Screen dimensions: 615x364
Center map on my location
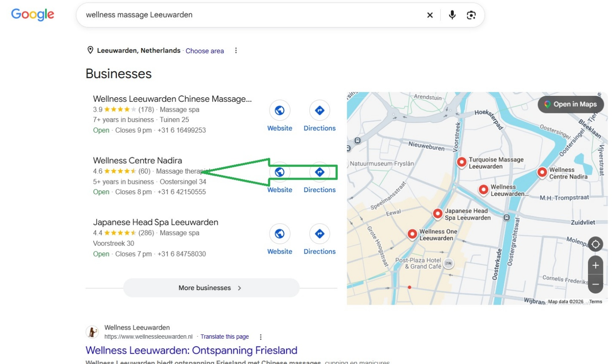[x=595, y=244]
